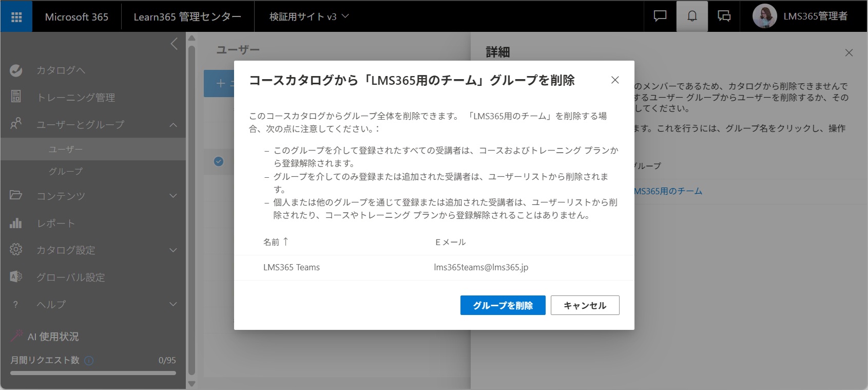Screen dimensions: 868x390
Task: Expand the コンテンツ section
Action: 173,196
